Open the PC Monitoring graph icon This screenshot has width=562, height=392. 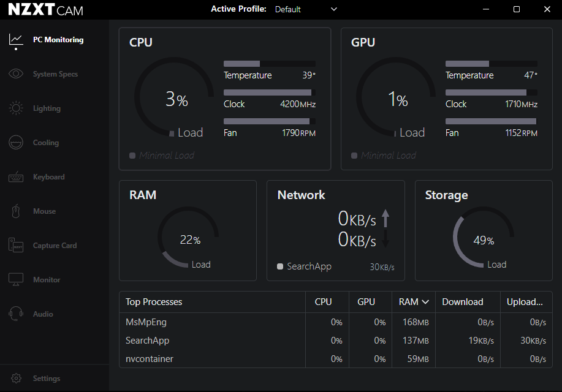[16, 40]
